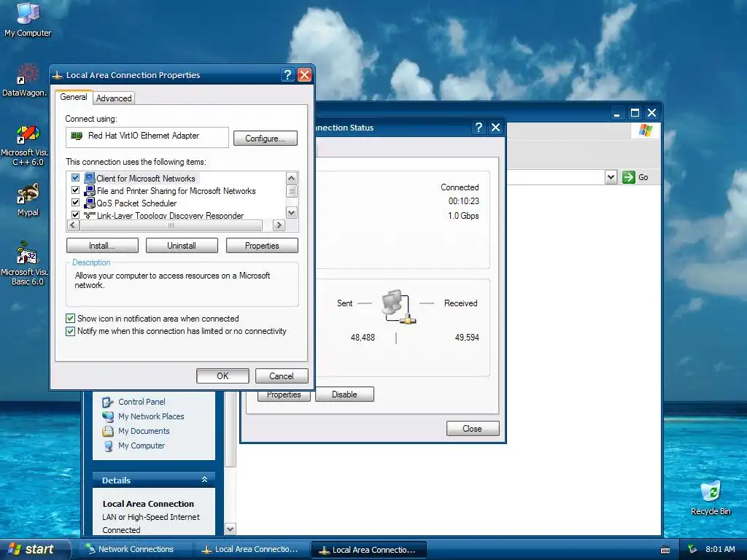Viewport: 747px width, 560px height.
Task: Click items list scroll up arrow
Action: (x=292, y=178)
